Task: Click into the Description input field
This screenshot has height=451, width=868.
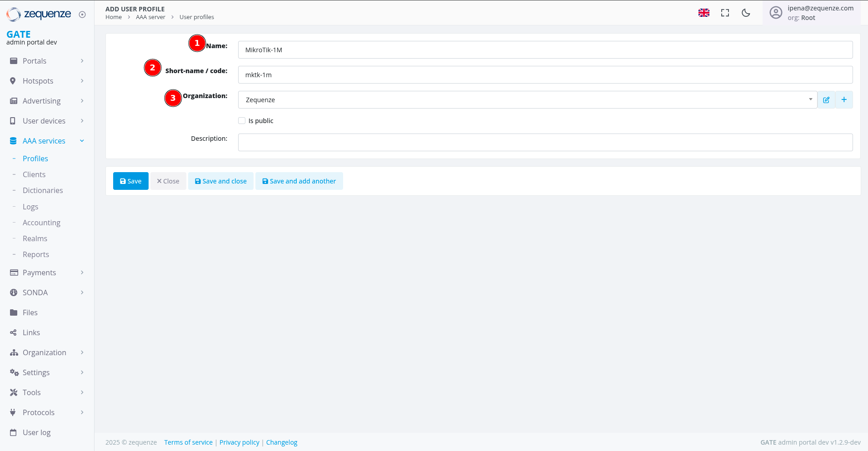Action: click(x=545, y=142)
